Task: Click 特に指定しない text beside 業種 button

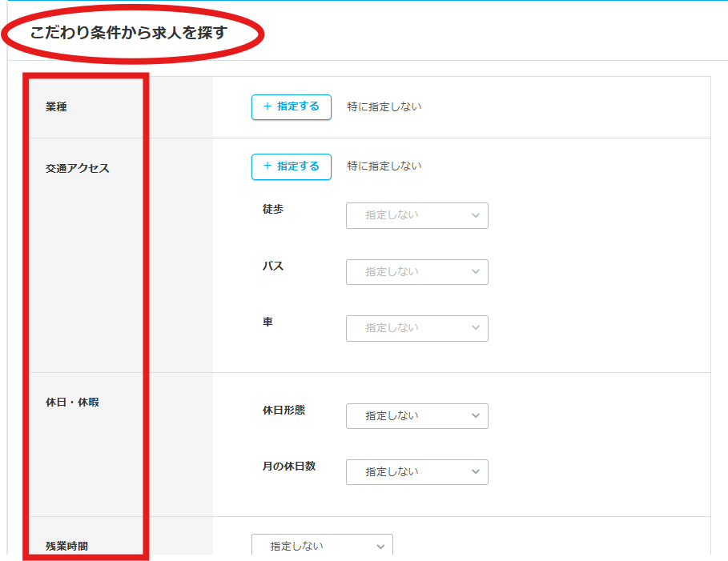Action: tap(384, 106)
